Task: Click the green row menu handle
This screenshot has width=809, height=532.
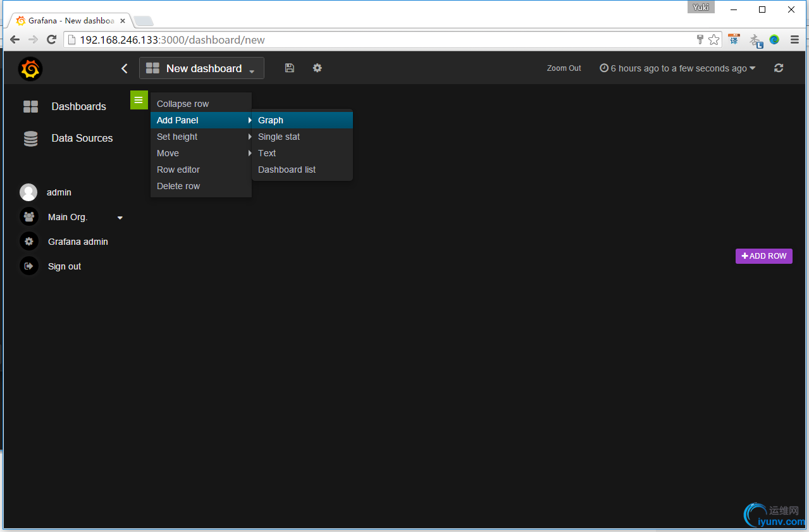Action: (139, 100)
